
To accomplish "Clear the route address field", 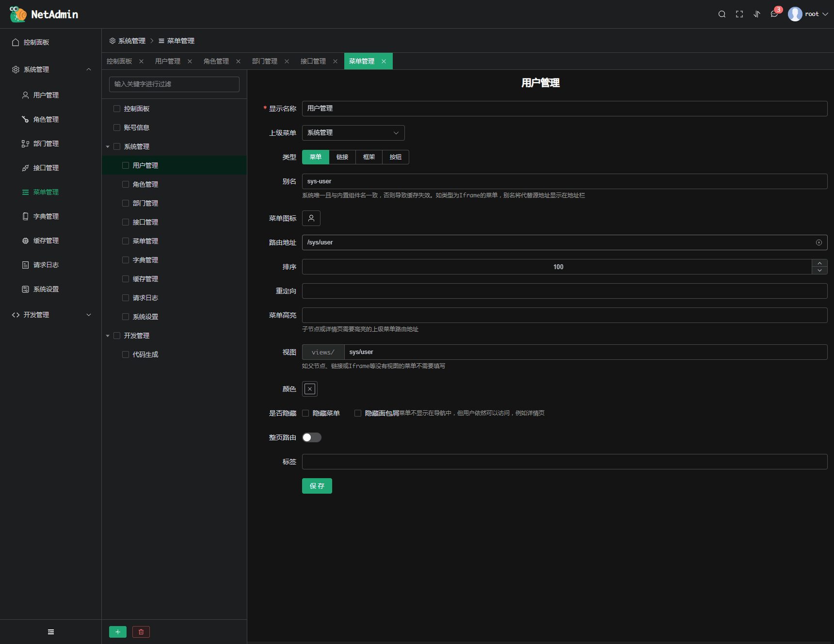I will (x=818, y=242).
